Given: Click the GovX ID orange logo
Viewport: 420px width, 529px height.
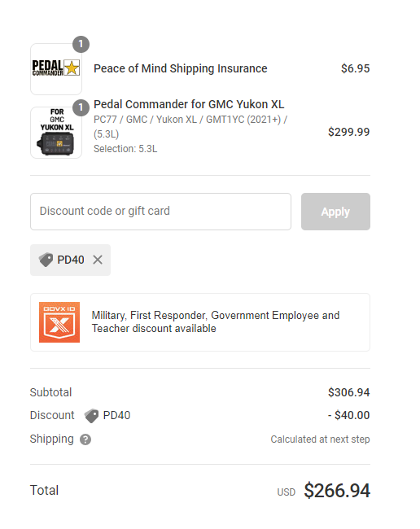Looking at the screenshot, I should click(59, 322).
